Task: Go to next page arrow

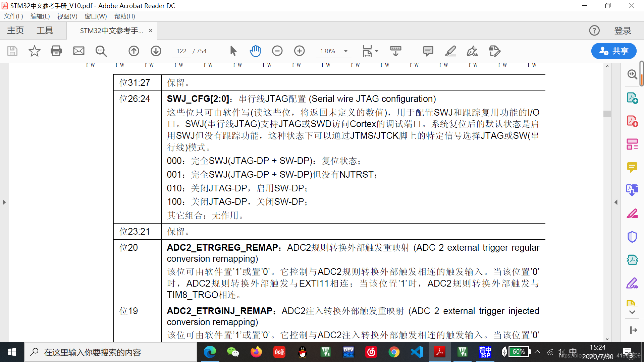Action: [156, 51]
